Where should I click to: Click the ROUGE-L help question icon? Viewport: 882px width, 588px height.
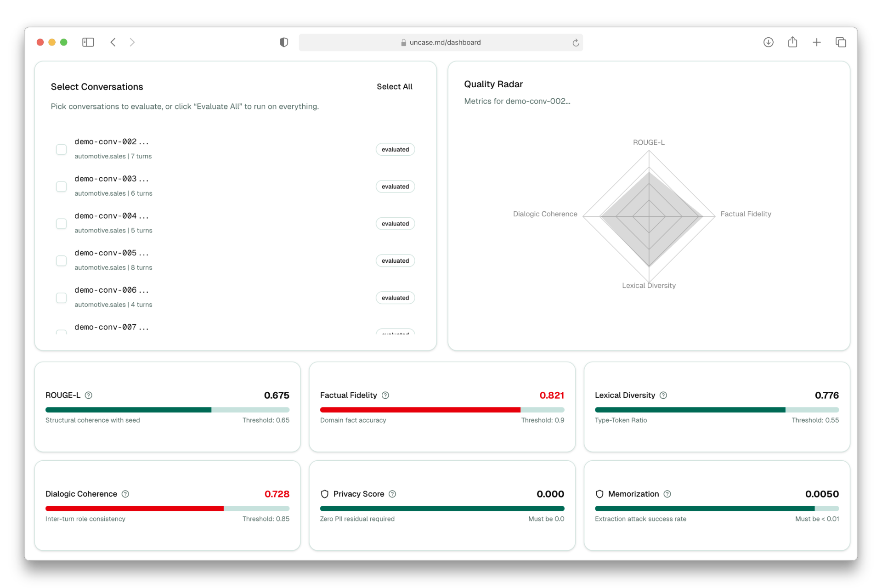[x=89, y=395]
